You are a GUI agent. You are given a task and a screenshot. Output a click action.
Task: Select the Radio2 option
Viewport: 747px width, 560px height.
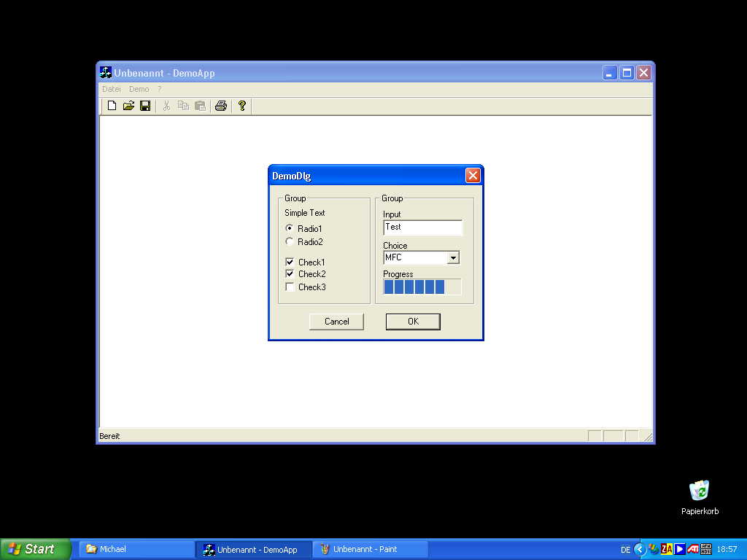(x=290, y=242)
